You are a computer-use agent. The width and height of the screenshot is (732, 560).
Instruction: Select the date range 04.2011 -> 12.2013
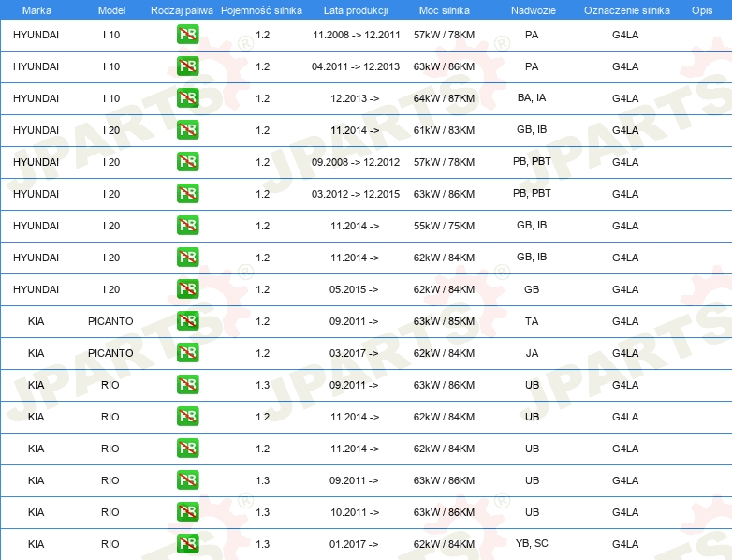356,66
